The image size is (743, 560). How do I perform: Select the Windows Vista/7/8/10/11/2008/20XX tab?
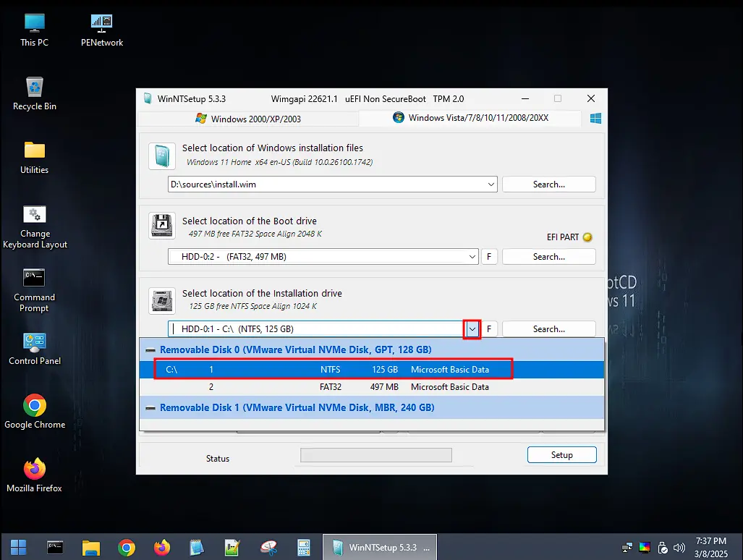[470, 118]
